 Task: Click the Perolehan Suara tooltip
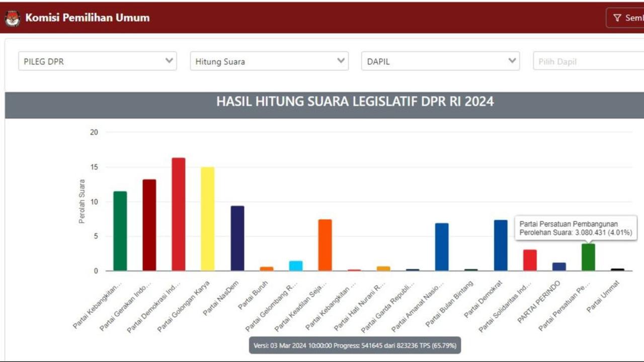click(576, 228)
